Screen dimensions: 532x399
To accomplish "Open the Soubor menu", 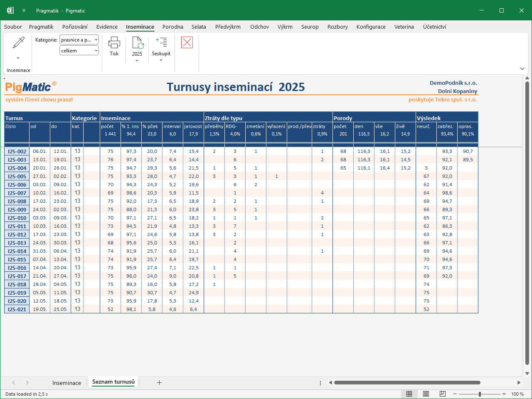I will [x=13, y=27].
